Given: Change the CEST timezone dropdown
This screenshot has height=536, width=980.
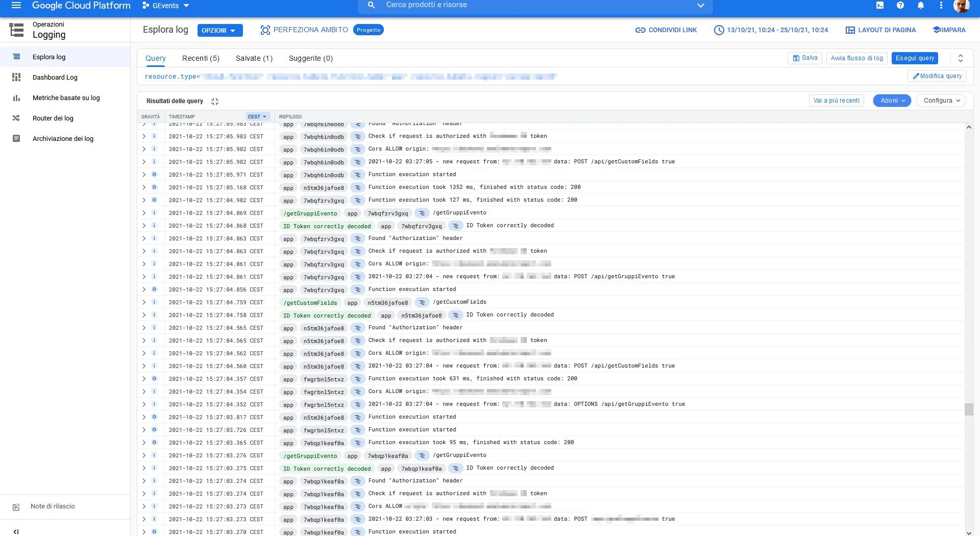Looking at the screenshot, I should (257, 116).
